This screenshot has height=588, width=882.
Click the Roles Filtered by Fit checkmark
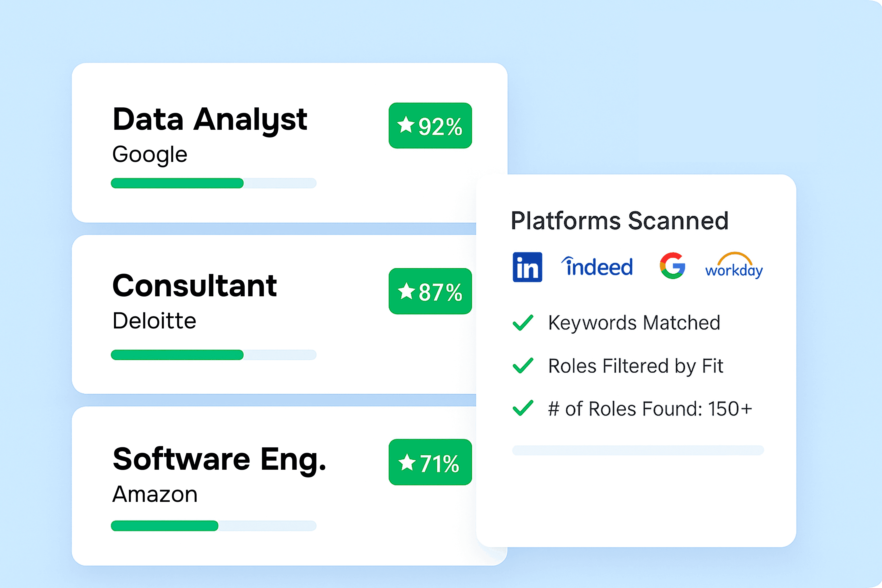coord(523,365)
